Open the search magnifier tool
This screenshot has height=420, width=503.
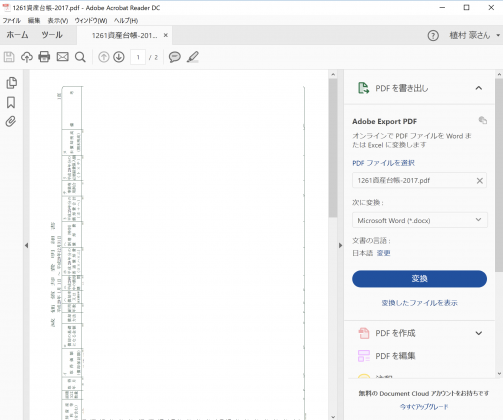point(80,57)
